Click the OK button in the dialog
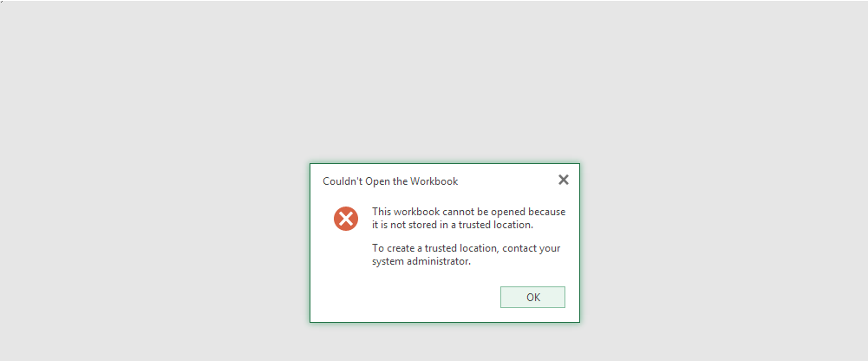This screenshot has height=361, width=868. (x=532, y=298)
